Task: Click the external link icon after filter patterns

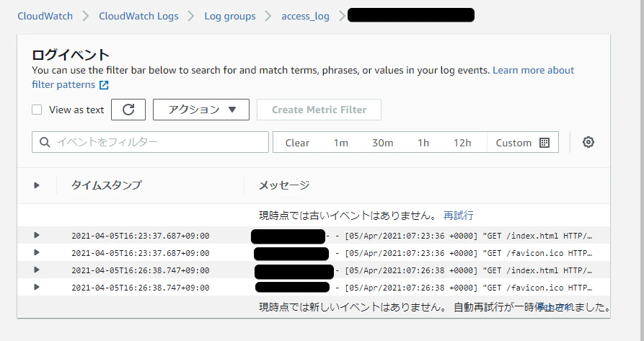Action: point(104,85)
